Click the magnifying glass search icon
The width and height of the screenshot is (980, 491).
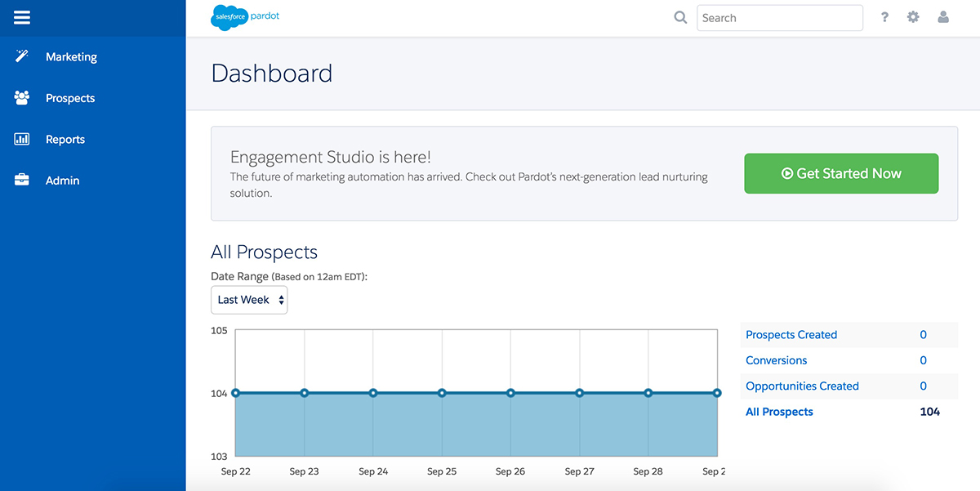[x=680, y=17]
